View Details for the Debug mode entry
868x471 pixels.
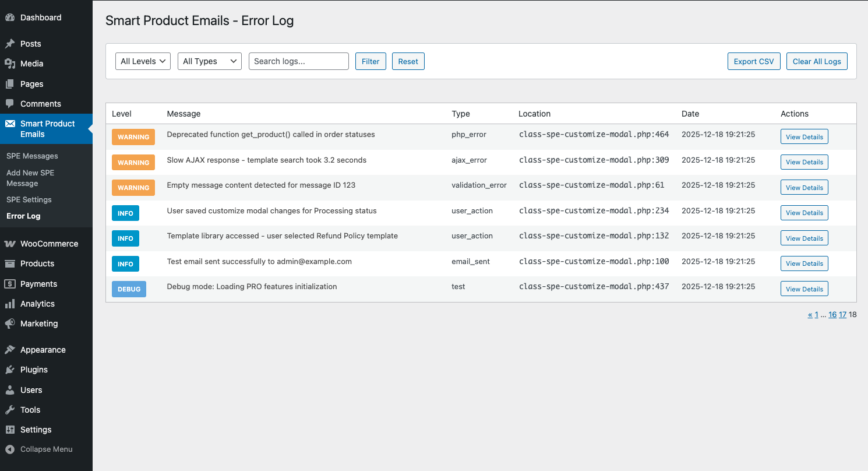tap(804, 289)
